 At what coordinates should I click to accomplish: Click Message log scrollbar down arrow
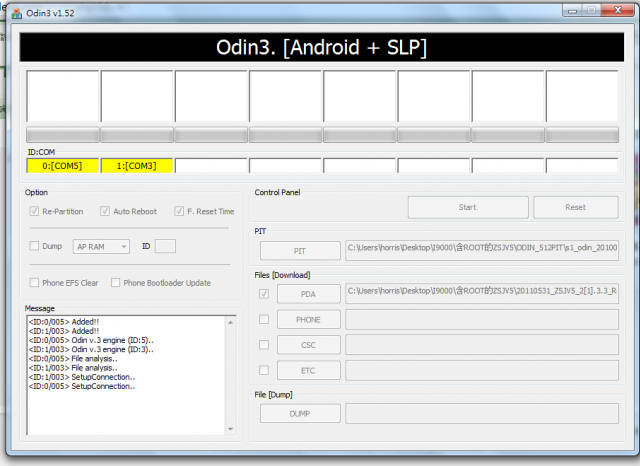231,429
